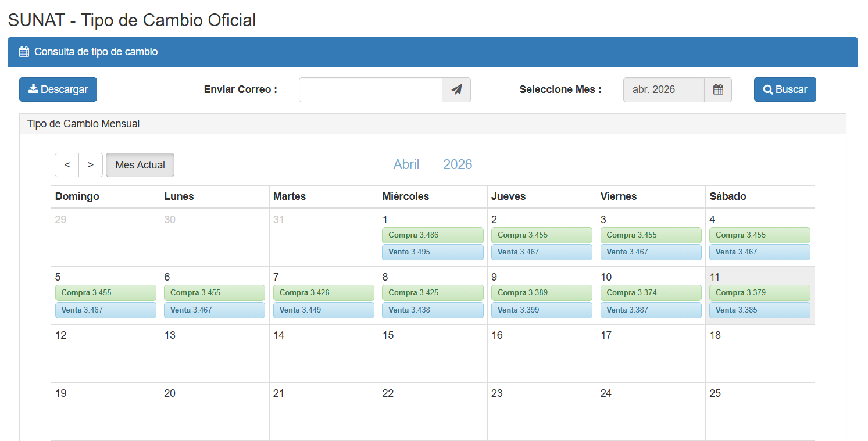This screenshot has height=441, width=868.
Task: Click the Abril 2026 calendar title
Action: click(433, 164)
